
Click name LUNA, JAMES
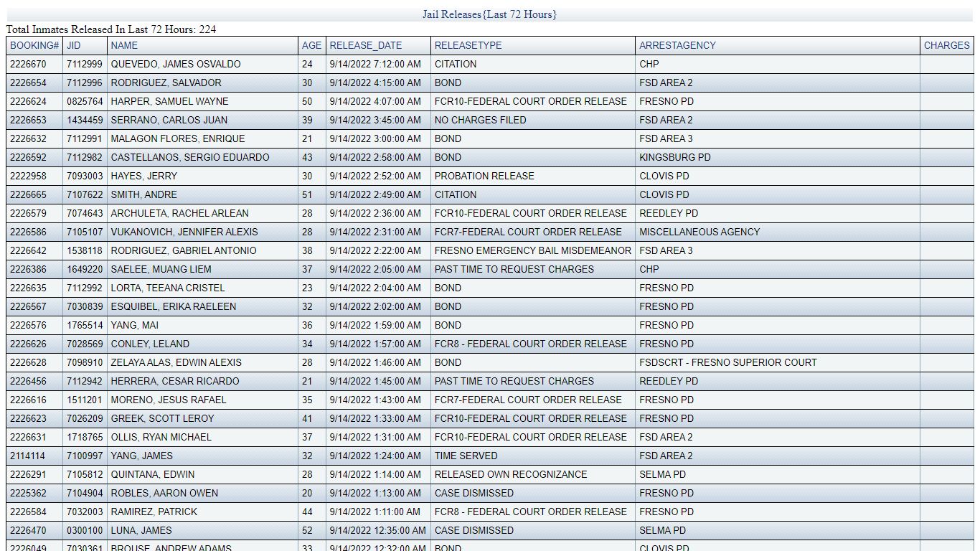point(141,530)
